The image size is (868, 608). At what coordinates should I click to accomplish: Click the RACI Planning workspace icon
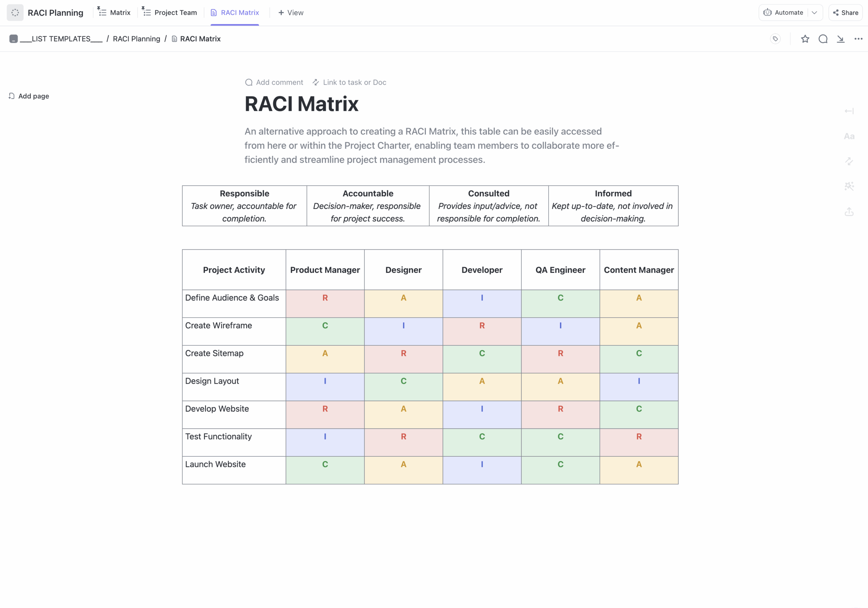point(15,12)
